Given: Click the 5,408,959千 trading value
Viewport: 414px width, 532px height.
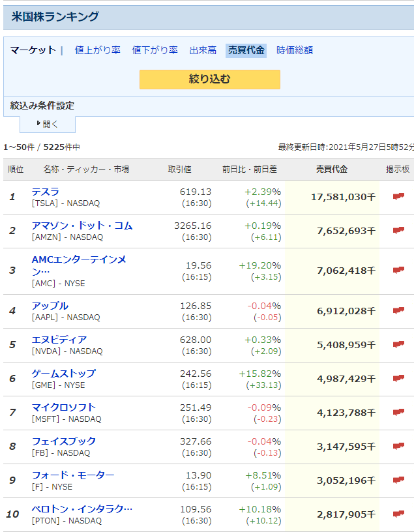Looking at the screenshot, I should pyautogui.click(x=346, y=345).
